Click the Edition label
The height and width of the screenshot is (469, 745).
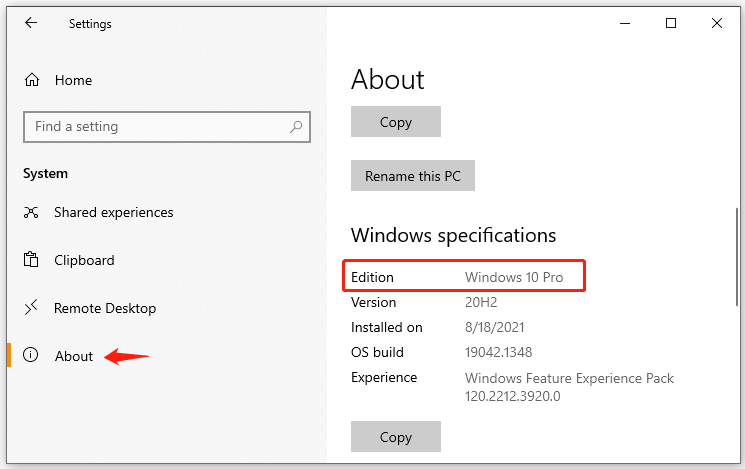click(x=372, y=277)
